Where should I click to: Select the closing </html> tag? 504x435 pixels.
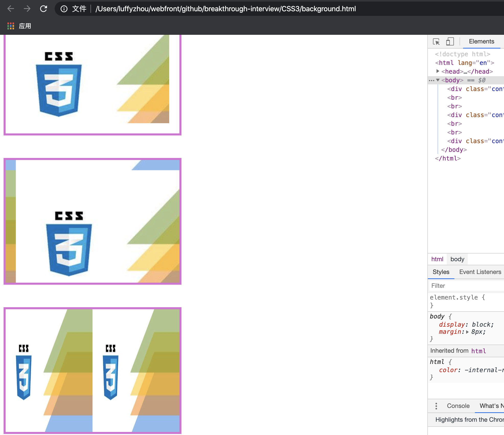click(x=448, y=158)
